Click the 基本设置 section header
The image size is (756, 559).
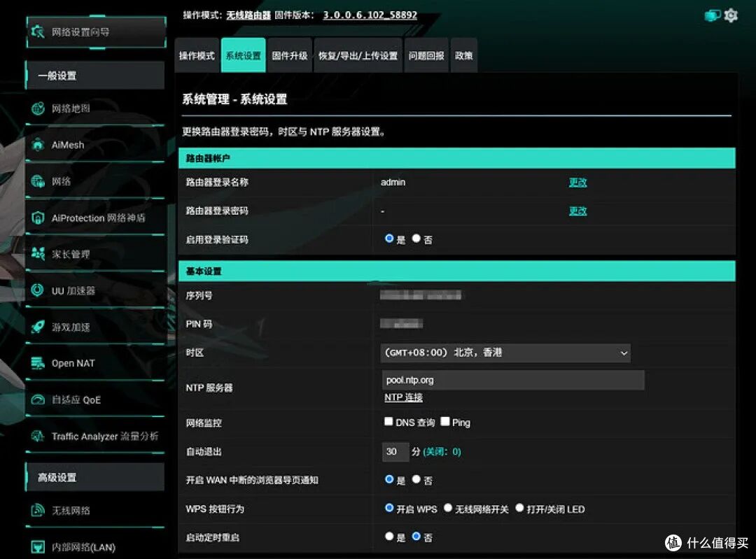point(456,271)
